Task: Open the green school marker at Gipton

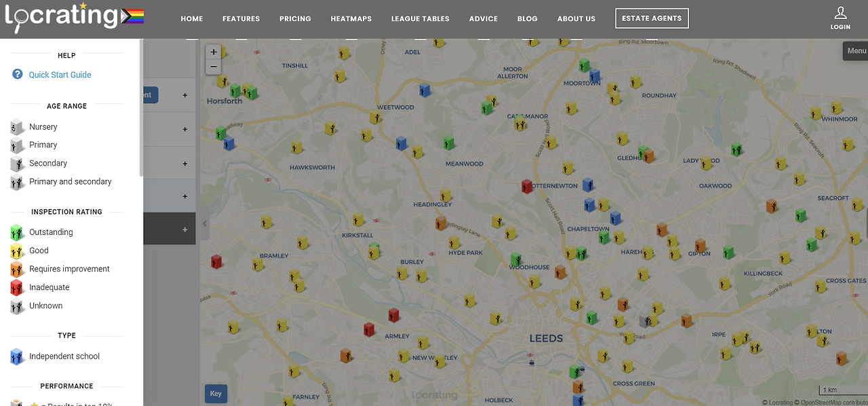Action: click(x=728, y=251)
